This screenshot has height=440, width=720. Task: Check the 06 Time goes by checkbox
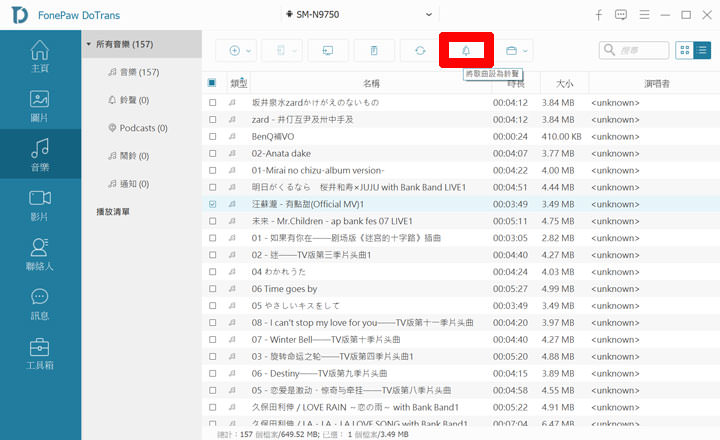[x=212, y=289]
